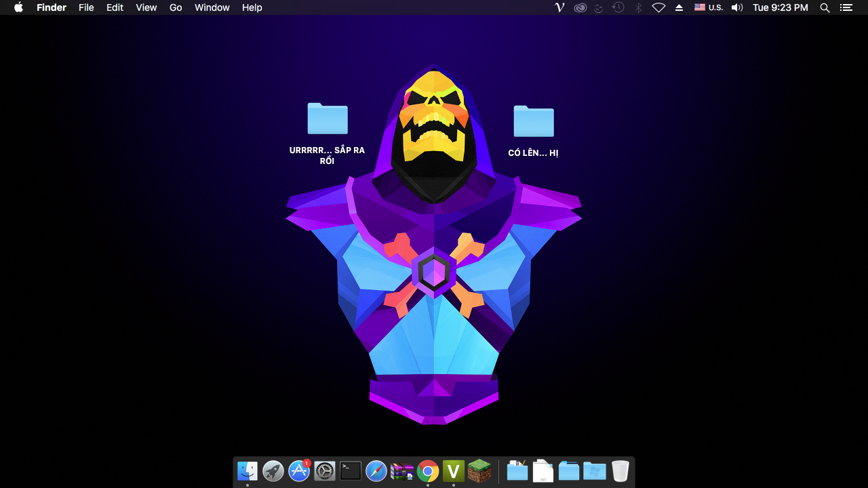Screen dimensions: 868x488
Task: Open the App Store in the Dock
Action: [299, 471]
